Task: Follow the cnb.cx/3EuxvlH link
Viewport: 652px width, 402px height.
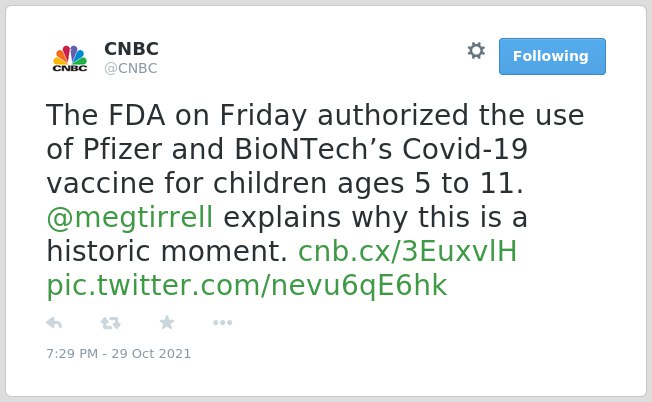Action: tap(408, 251)
